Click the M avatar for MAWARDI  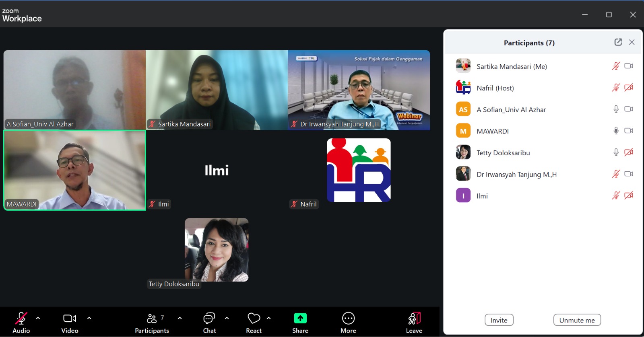[x=463, y=131]
